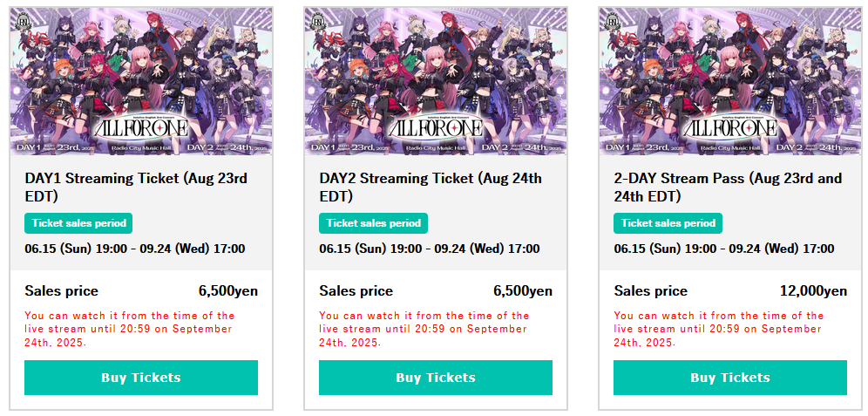868x416 pixels.
Task: Click the 12,000yen sales price
Action: [813, 291]
